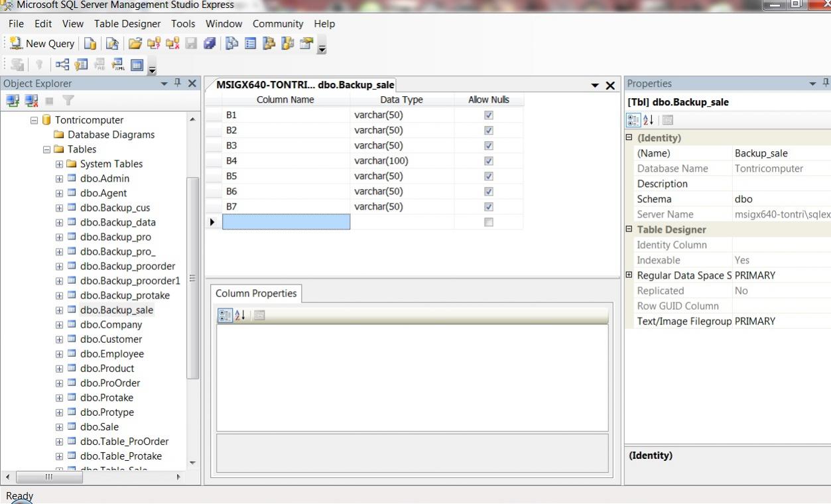831x504 pixels.
Task: Close the dbo.Backup_sale document tab
Action: click(611, 86)
